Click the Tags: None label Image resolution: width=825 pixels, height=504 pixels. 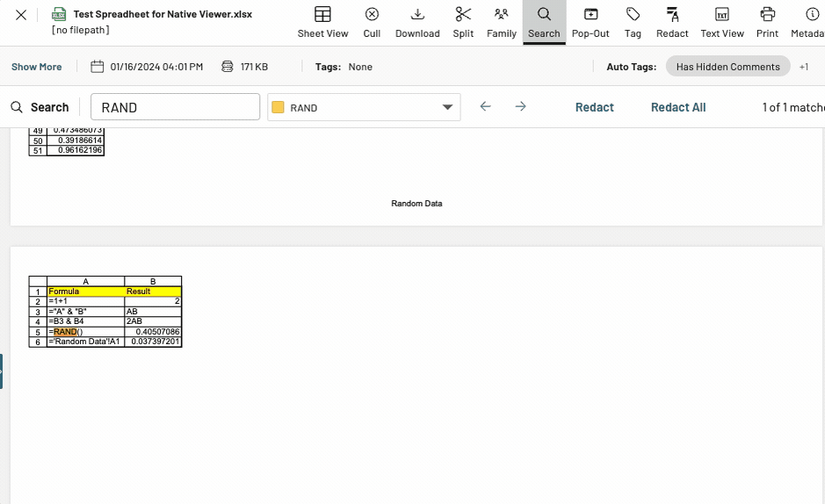coord(344,67)
